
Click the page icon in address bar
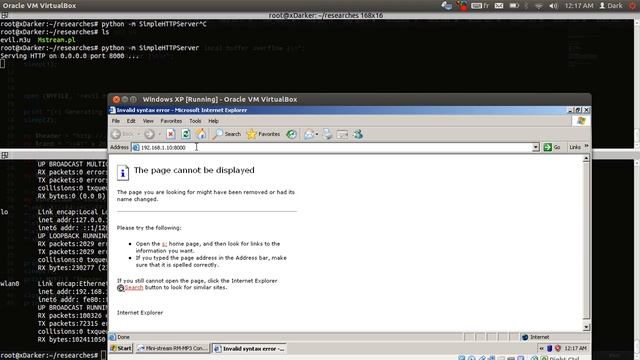click(x=136, y=147)
